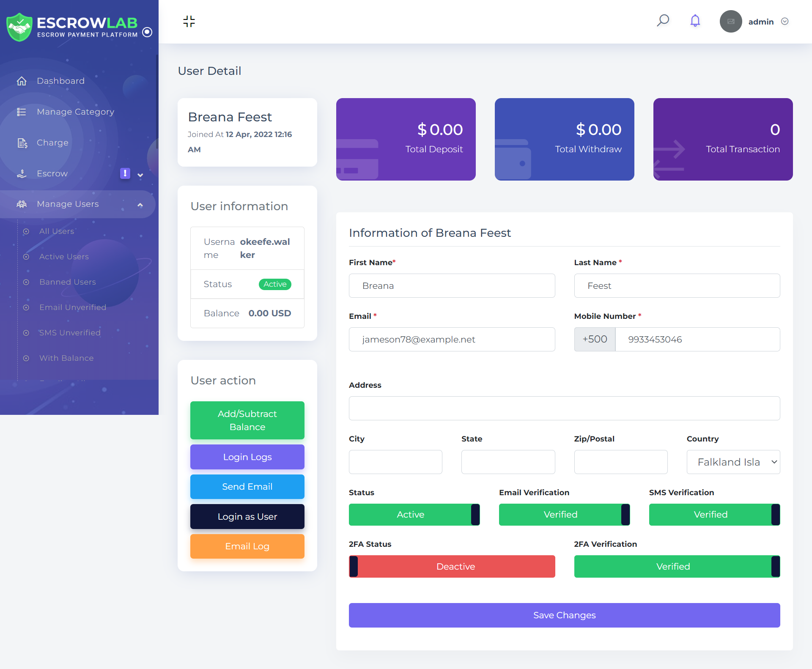
Task: Click the search magnifier icon
Action: tap(663, 21)
